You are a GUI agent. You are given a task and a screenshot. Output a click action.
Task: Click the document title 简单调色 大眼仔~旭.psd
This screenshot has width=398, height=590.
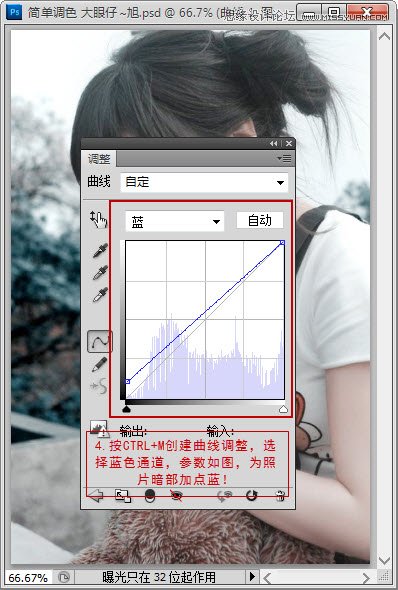pyautogui.click(x=94, y=13)
